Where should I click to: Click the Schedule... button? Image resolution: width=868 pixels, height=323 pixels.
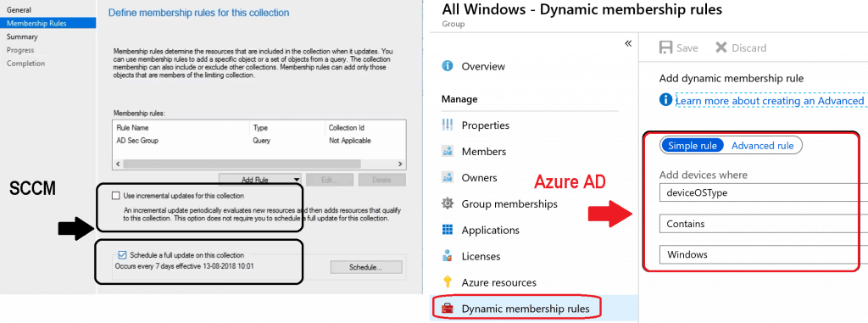(x=366, y=267)
